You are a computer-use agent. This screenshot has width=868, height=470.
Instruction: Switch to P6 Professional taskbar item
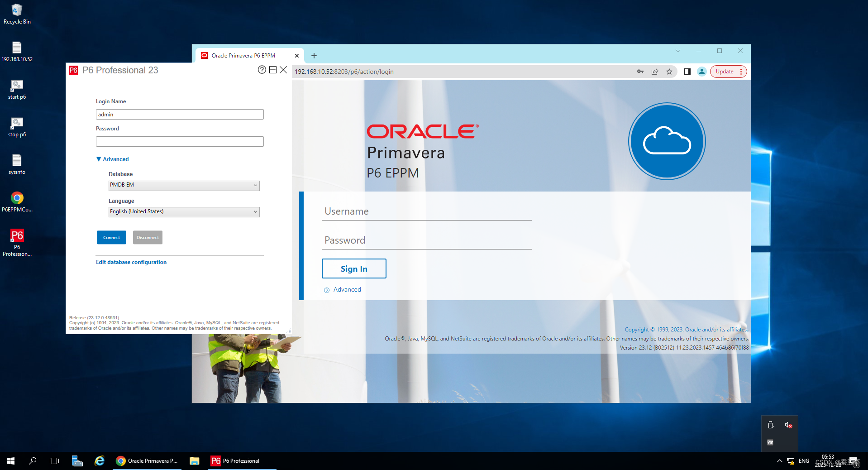point(242,461)
